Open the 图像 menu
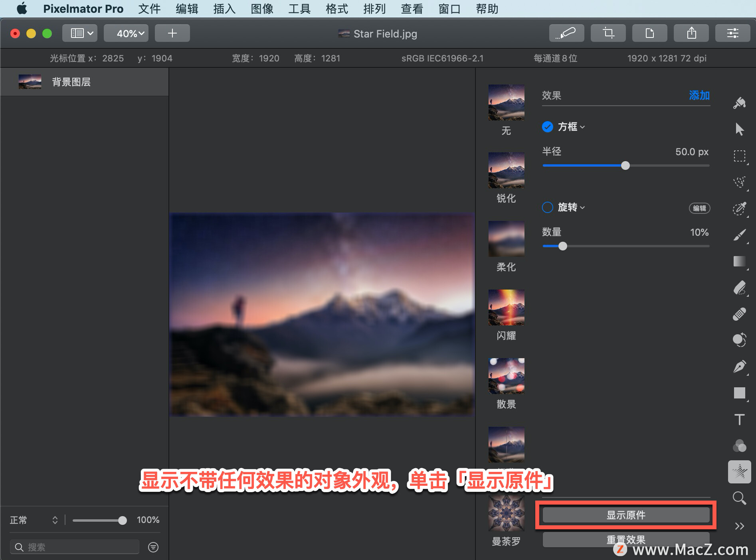756x560 pixels. coord(262,8)
